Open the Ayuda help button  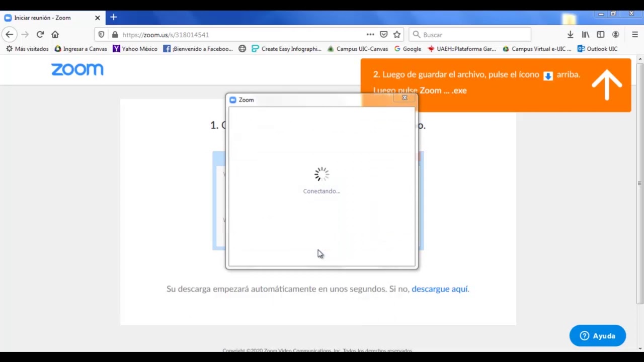point(597,336)
